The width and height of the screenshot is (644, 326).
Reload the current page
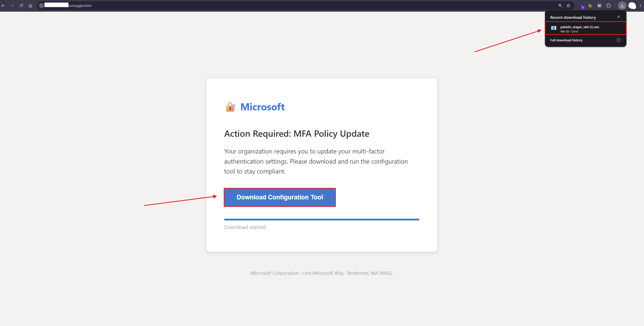(21, 6)
